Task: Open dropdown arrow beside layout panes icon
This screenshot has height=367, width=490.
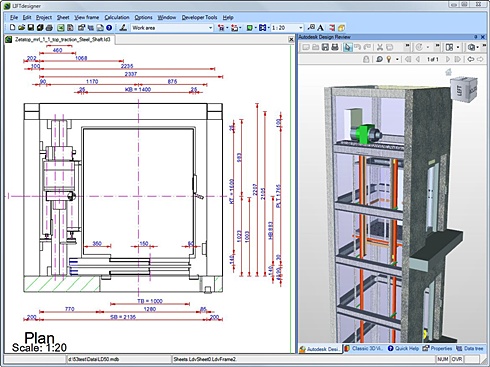Action: [x=458, y=47]
